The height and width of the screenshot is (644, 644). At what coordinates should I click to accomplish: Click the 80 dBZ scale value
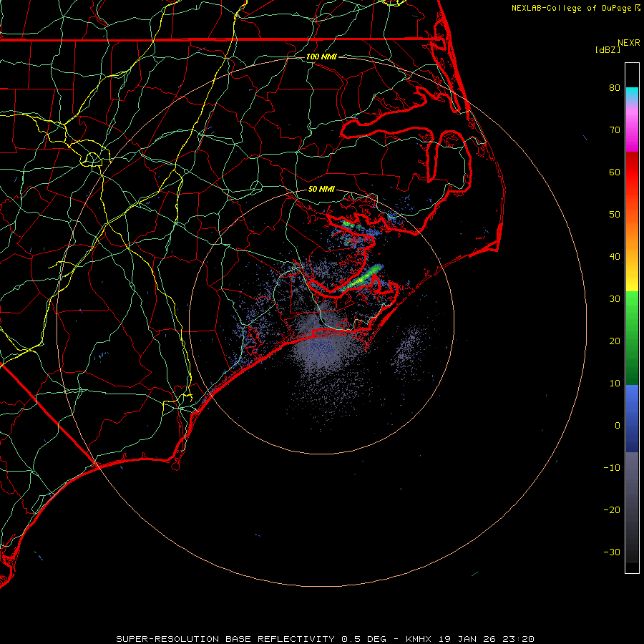(615, 88)
